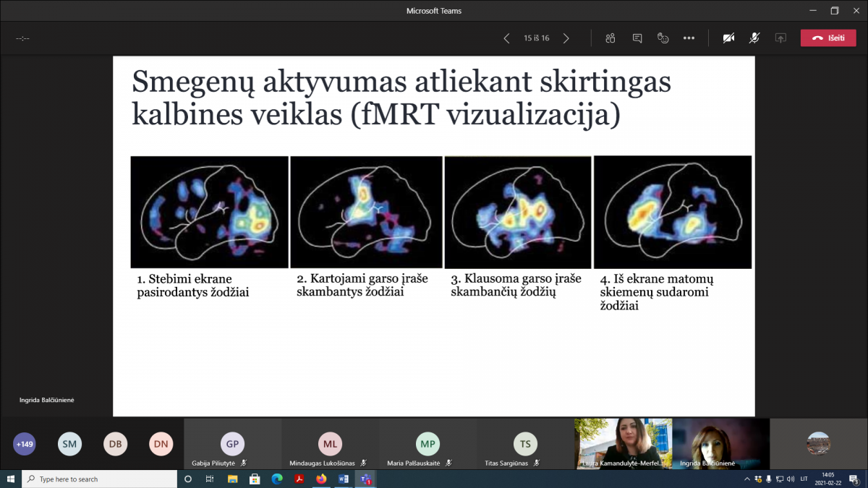
Task: Turn the camera on
Action: pyautogui.click(x=728, y=38)
